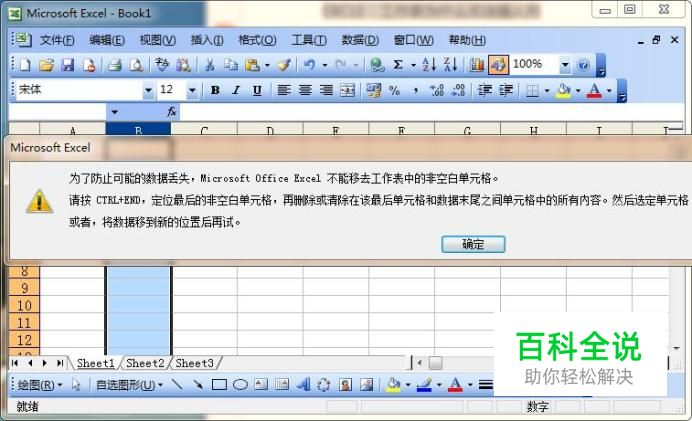
Task: Click the 确定 button in the dialog
Action: pos(473,244)
